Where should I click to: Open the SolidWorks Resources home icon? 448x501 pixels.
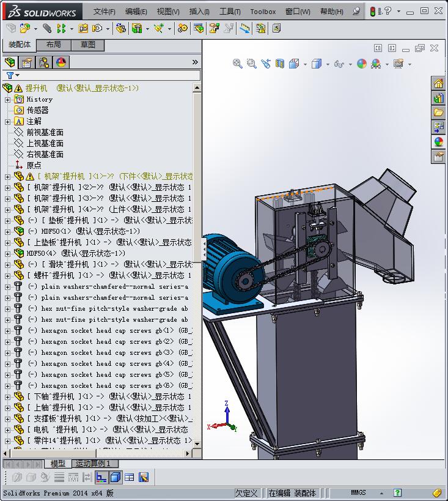(x=438, y=84)
